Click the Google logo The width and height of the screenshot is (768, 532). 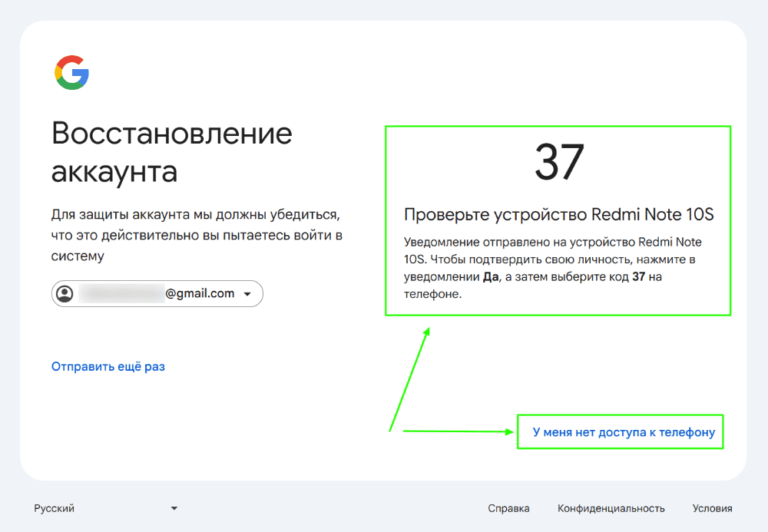click(71, 72)
